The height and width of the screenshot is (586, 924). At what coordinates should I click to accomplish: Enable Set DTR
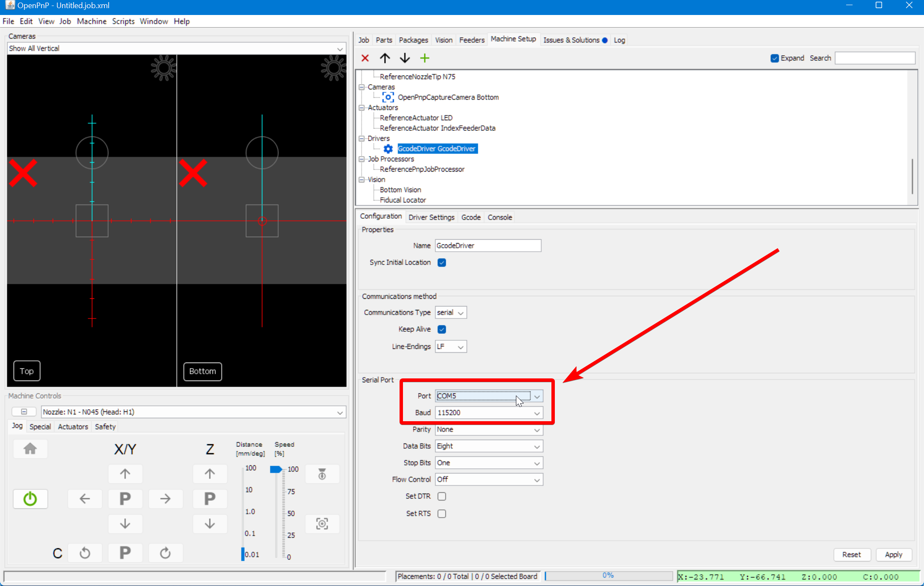point(441,496)
